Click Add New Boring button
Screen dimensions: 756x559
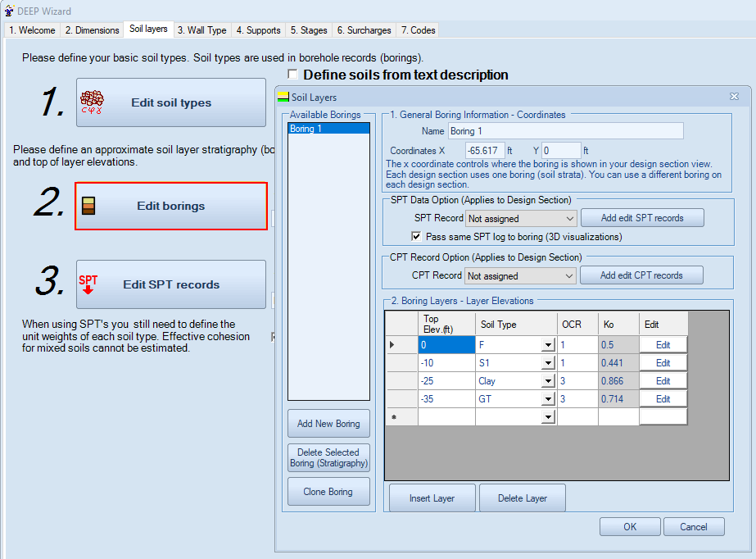click(x=328, y=424)
